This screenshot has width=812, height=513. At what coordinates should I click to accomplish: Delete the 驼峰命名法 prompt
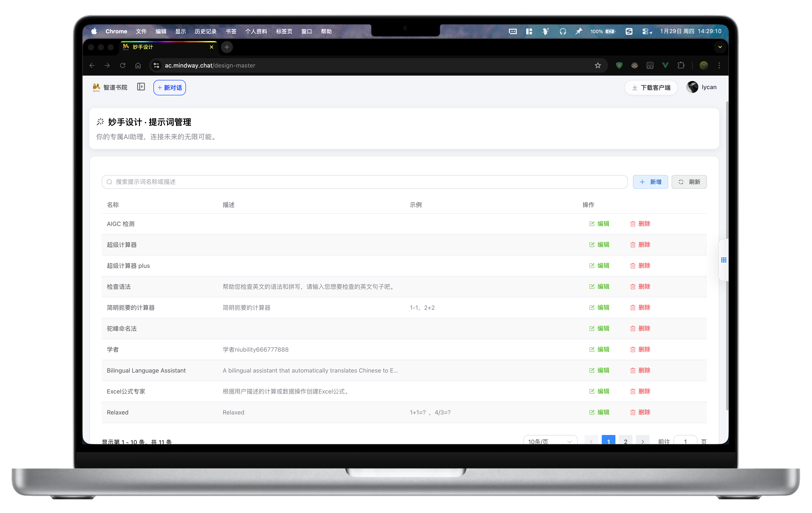(x=640, y=328)
